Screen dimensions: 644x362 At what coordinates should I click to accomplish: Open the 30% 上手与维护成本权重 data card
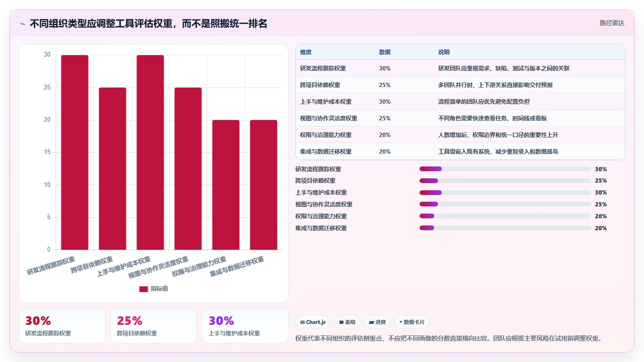pyautogui.click(x=245, y=325)
